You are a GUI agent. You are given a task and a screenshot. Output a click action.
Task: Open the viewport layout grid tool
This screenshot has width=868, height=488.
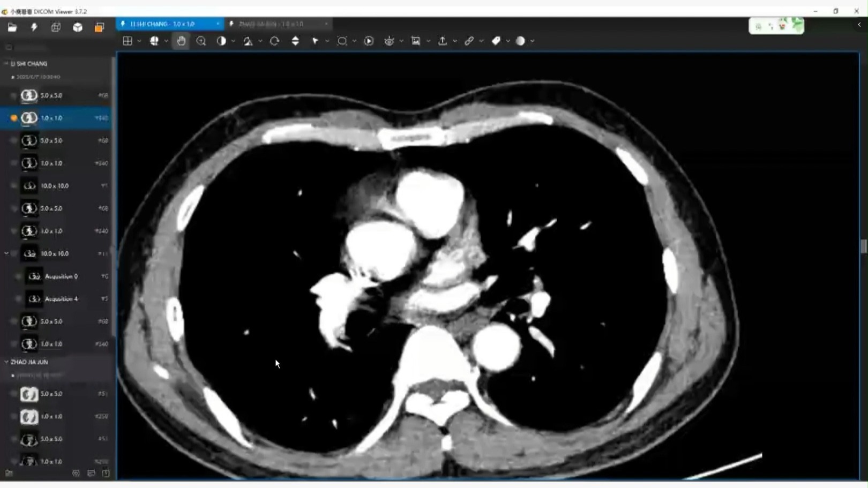(128, 41)
